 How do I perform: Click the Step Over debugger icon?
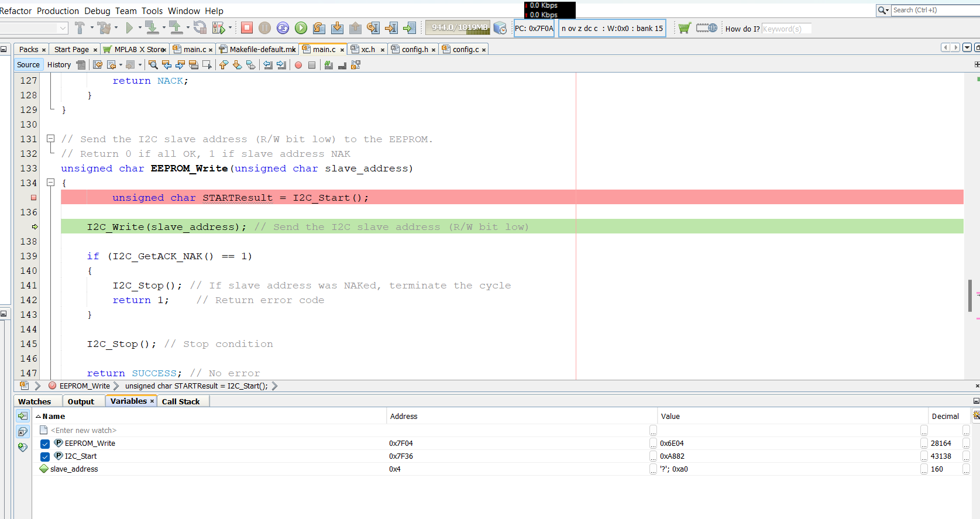click(319, 28)
